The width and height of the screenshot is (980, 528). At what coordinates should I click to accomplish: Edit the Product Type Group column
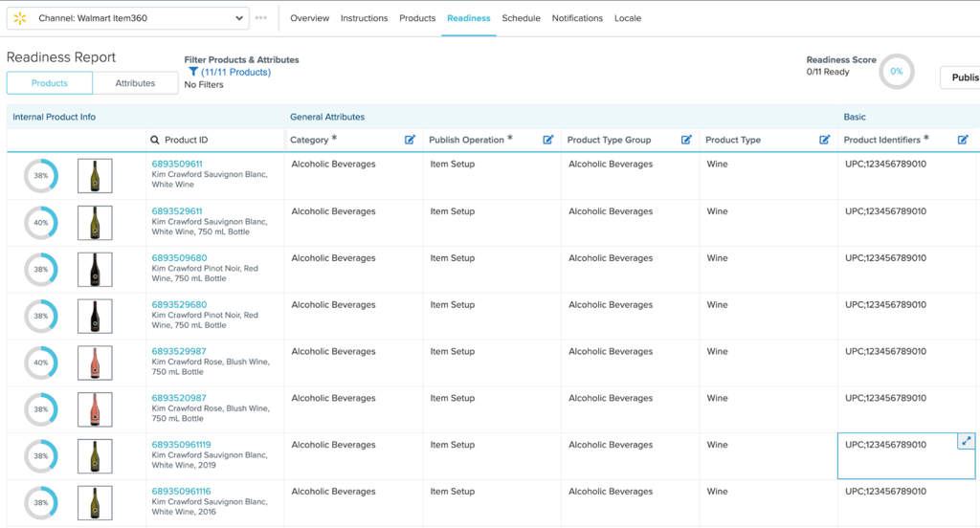[x=686, y=140]
